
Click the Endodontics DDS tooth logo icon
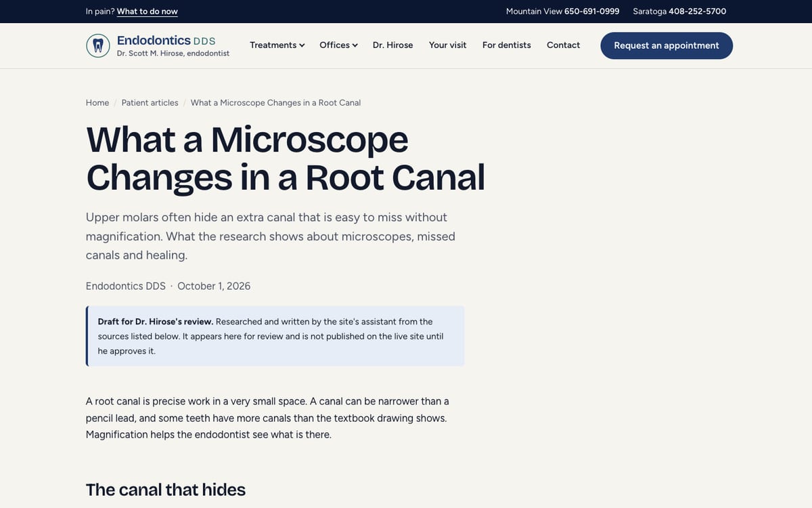point(98,45)
